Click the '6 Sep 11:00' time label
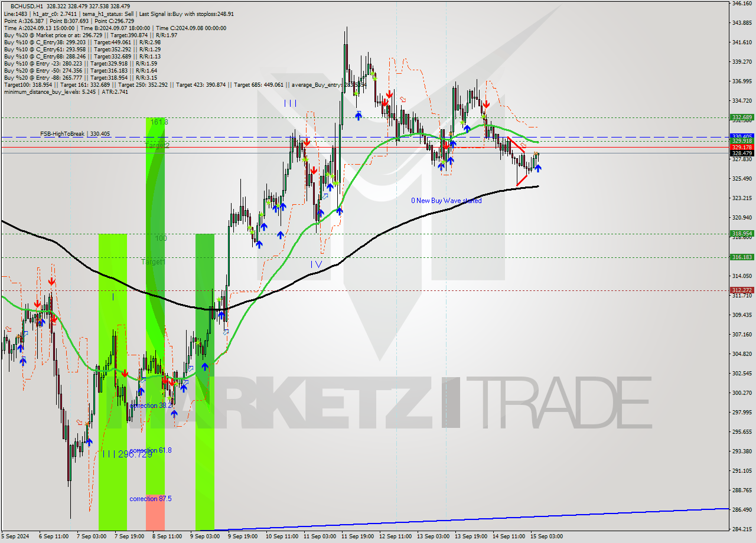The width and height of the screenshot is (756, 543). [x=54, y=537]
